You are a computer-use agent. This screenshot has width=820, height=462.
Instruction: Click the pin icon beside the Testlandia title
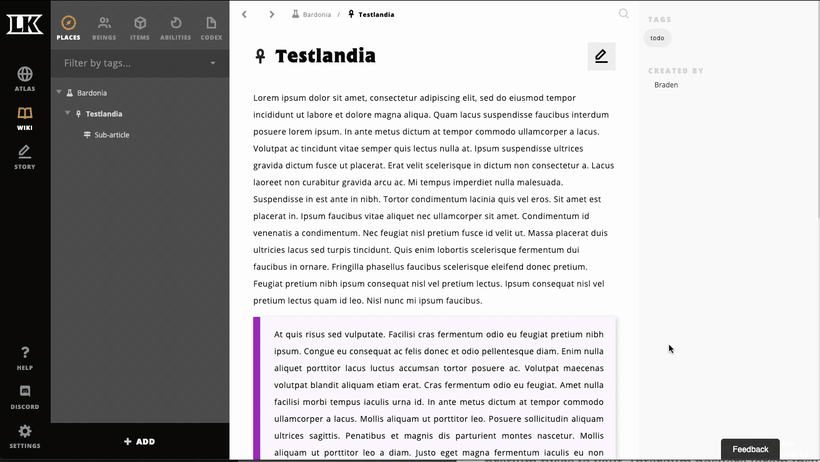pyautogui.click(x=260, y=55)
